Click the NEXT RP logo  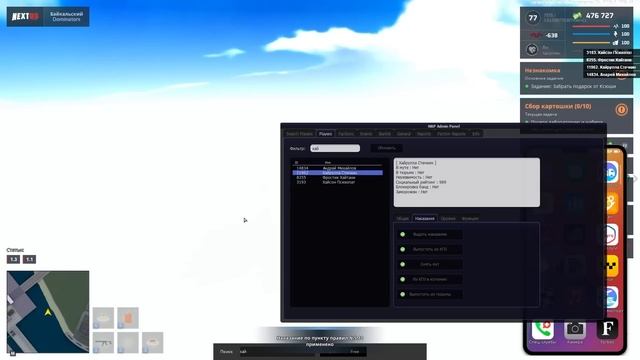click(25, 17)
